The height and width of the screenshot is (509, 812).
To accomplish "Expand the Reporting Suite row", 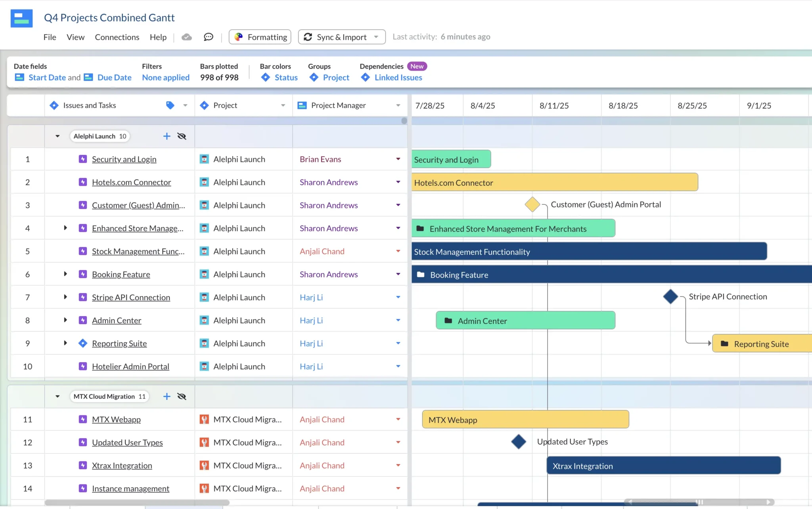I will [x=65, y=343].
